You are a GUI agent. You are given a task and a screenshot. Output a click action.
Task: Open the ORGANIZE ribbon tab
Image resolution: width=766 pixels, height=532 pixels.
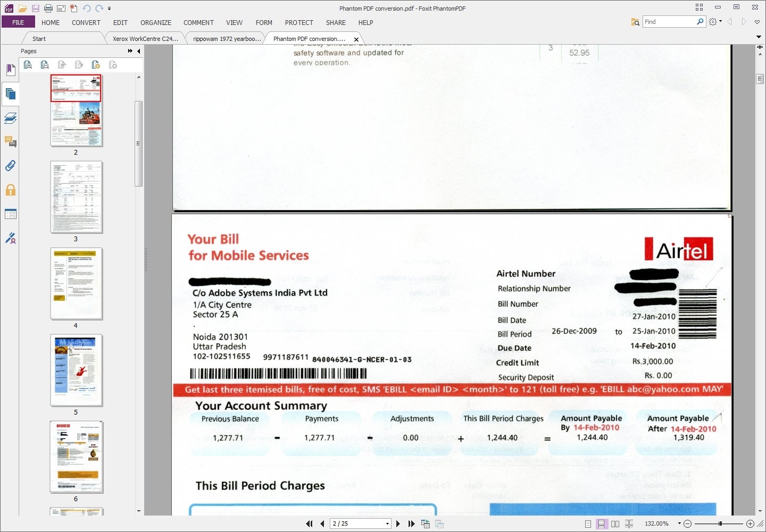click(156, 23)
